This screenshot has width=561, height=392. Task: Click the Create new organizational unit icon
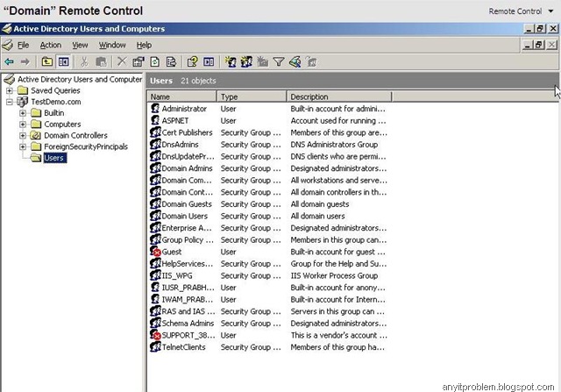(263, 62)
